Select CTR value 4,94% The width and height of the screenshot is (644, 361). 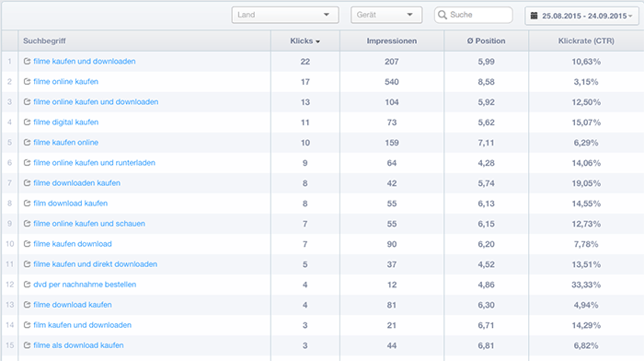click(586, 305)
